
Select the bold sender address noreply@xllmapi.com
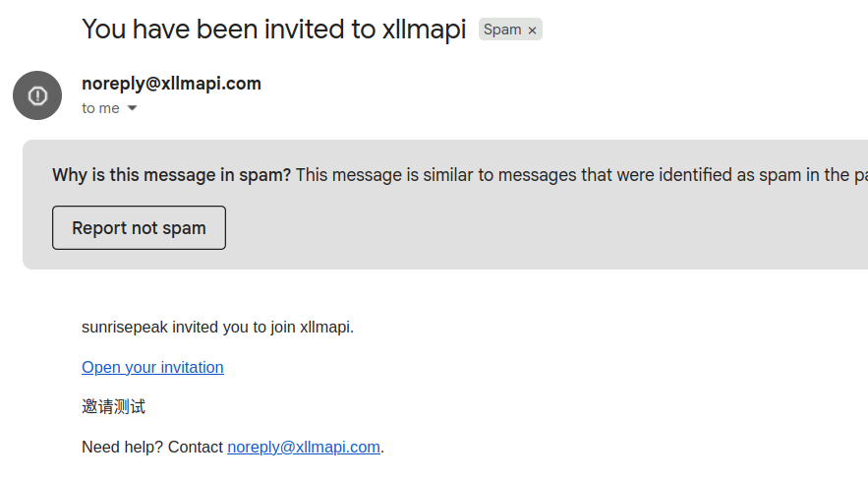click(171, 83)
